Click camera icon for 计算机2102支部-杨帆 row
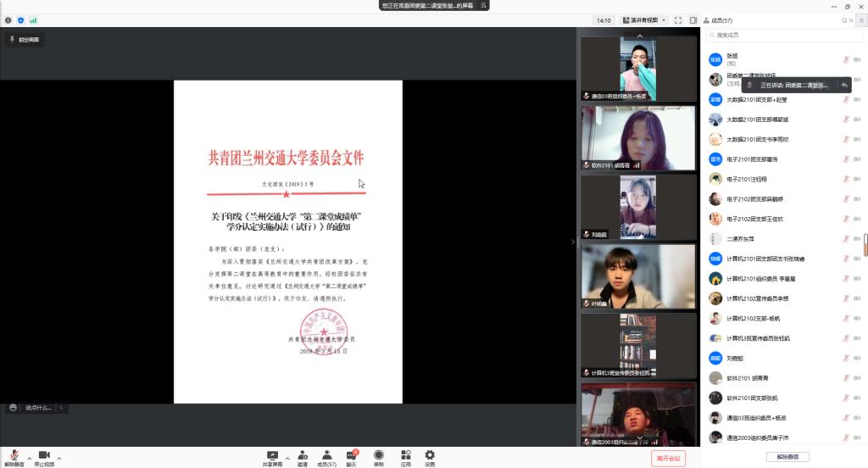 pos(857,319)
